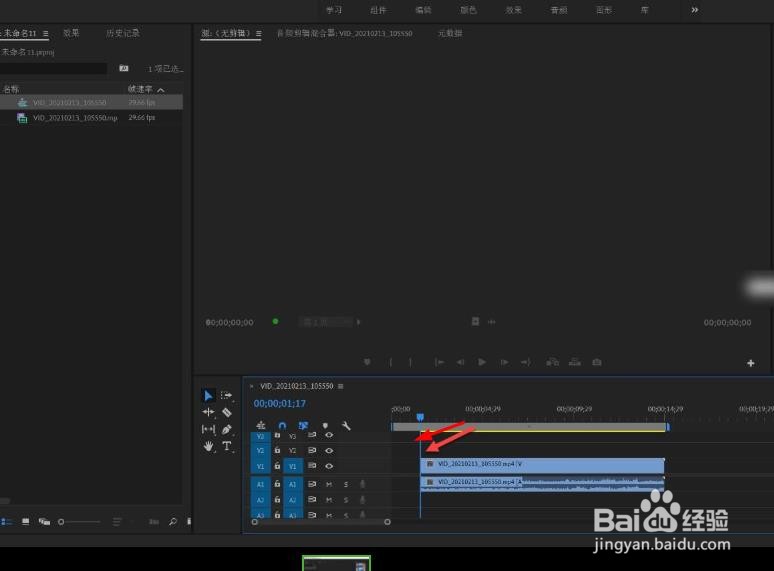774x571 pixels.
Task: Click the blue playhead marker on ruler
Action: pos(420,418)
